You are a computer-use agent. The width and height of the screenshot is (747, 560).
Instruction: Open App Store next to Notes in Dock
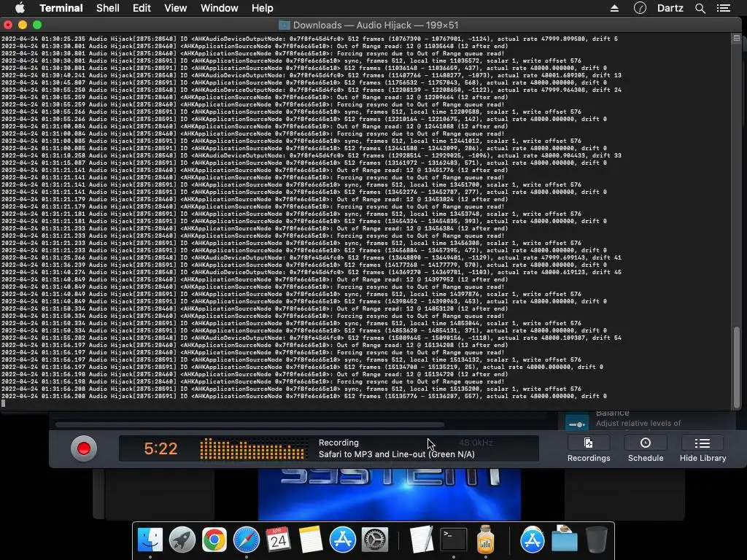pyautogui.click(x=343, y=540)
